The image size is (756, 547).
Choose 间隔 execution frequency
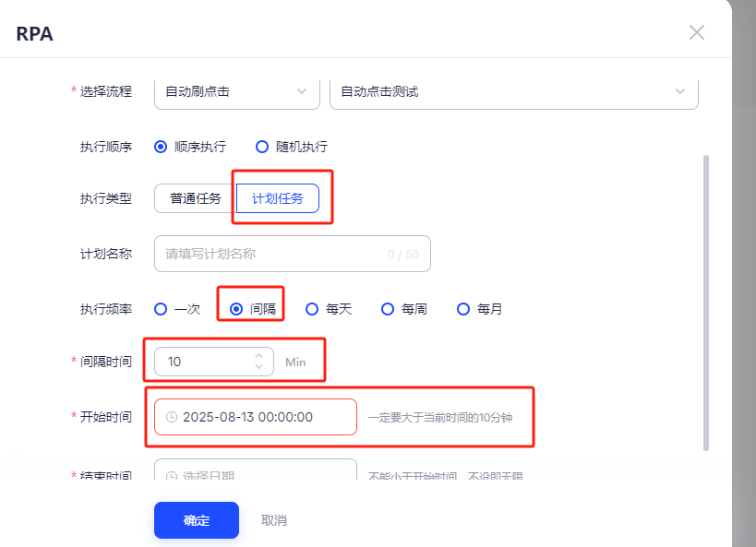(253, 309)
